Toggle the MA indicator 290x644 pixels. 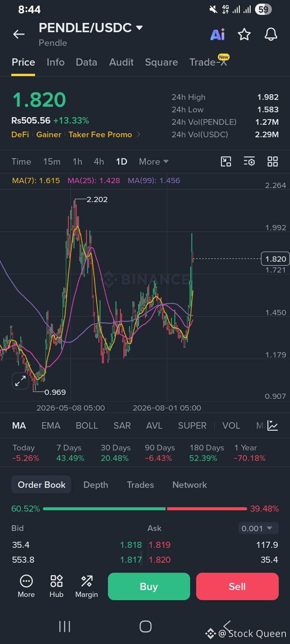click(19, 425)
